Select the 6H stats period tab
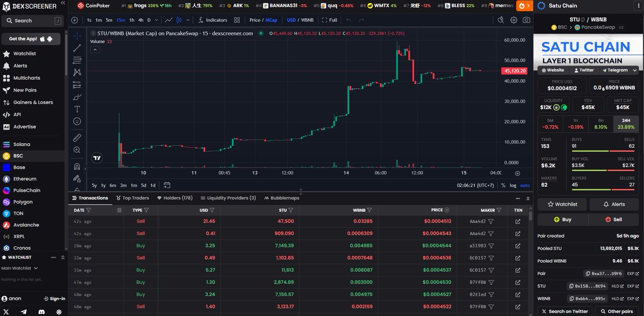Screen dimensions: 644x316 point(601,123)
